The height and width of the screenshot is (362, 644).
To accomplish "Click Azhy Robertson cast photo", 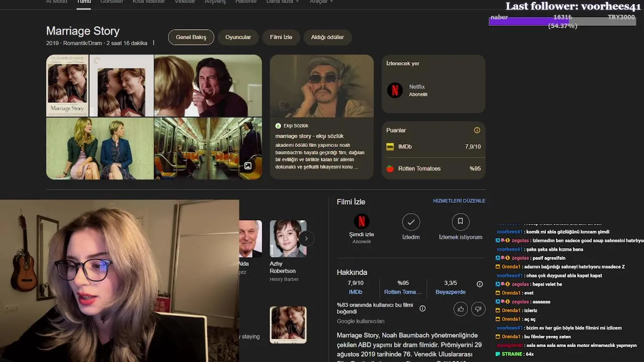I will click(288, 239).
